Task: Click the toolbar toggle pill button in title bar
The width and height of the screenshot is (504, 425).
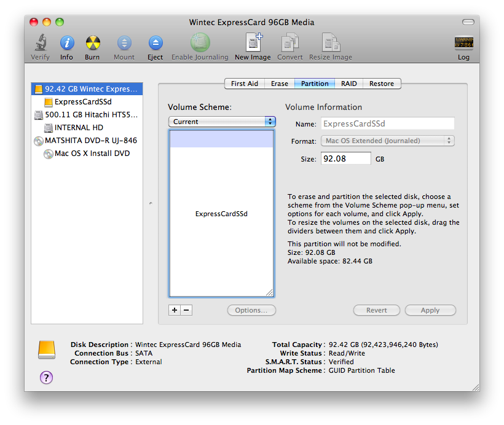Action: coord(468,22)
